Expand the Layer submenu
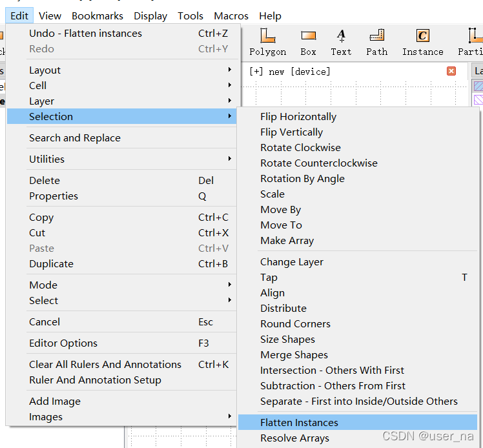This screenshot has width=483, height=448. click(121, 101)
